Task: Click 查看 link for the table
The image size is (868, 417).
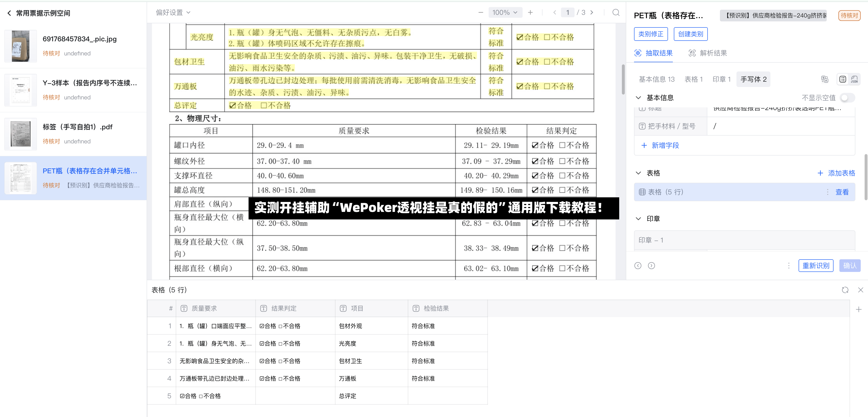Action: (x=842, y=192)
